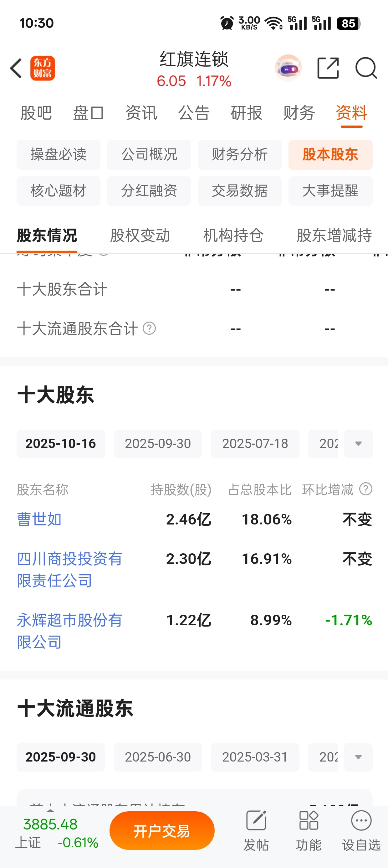Open 永辉超市股份有限公司 shareholder link
The height and width of the screenshot is (868, 388).
click(x=70, y=631)
